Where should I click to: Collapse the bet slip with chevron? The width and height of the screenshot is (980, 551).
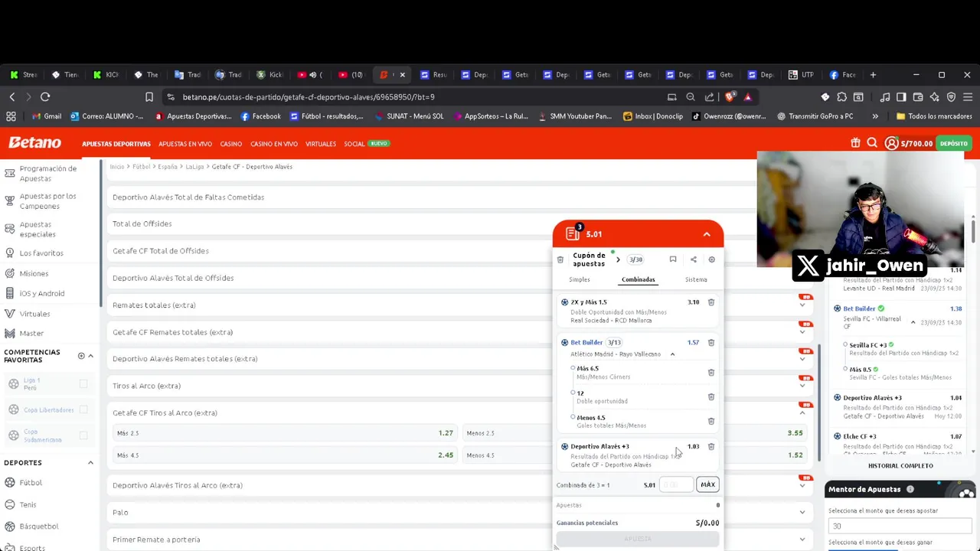click(x=707, y=234)
